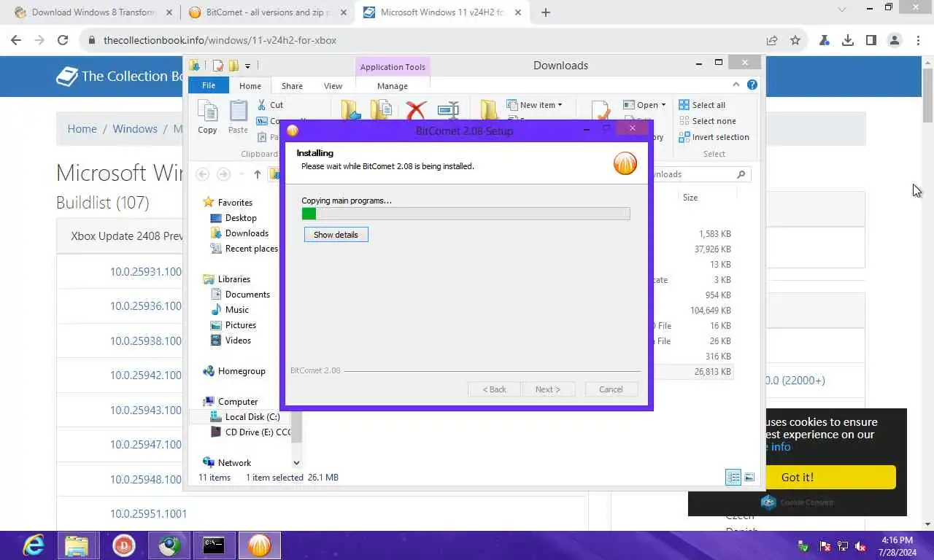
Task: Open build 10.0.25931.100 link
Action: click(146, 272)
